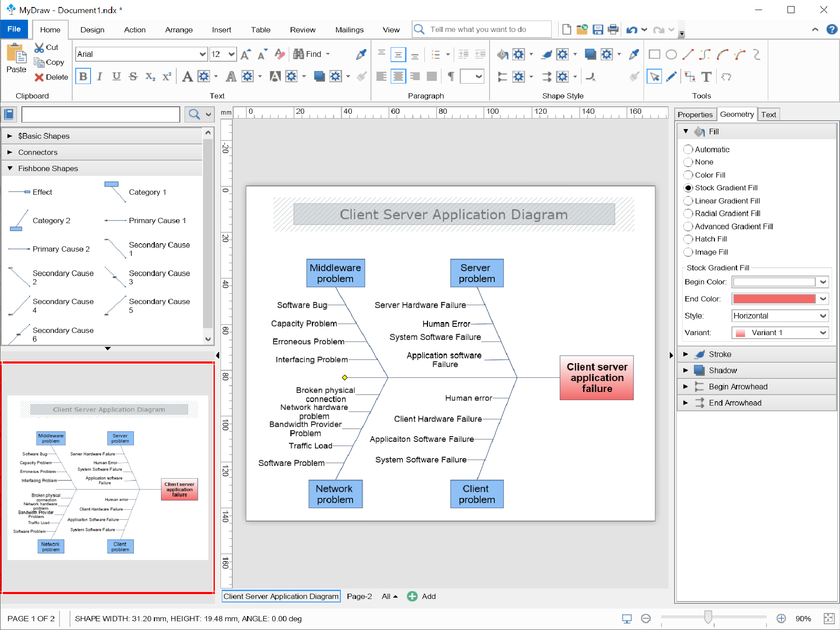Click the Save document icon
The image size is (840, 630).
coord(598,29)
